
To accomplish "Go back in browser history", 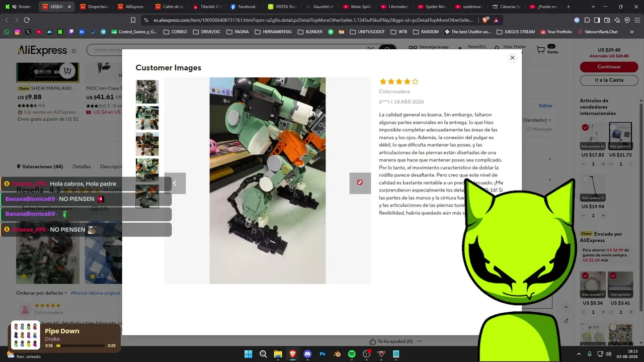I will pos(7,20).
